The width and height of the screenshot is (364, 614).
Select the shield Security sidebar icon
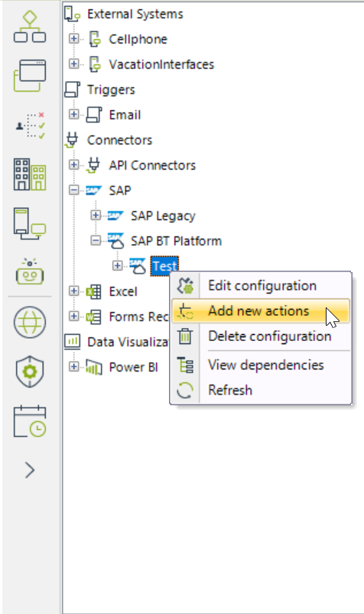click(x=30, y=372)
